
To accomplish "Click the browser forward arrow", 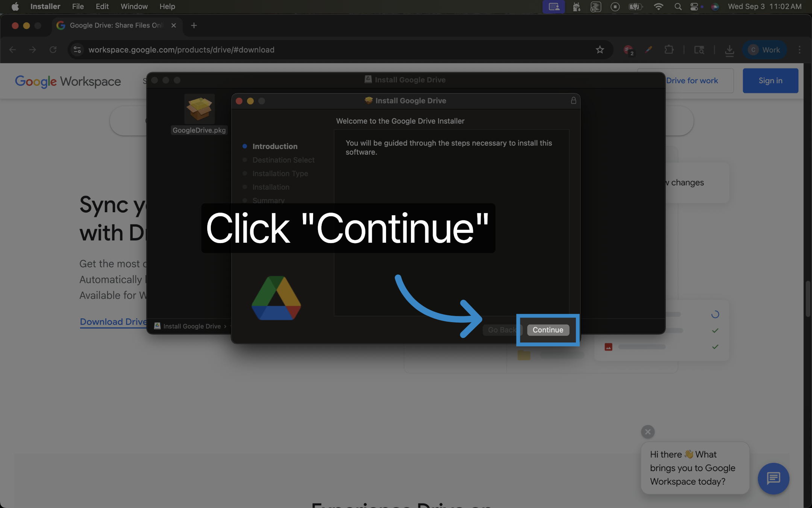I will coord(33,50).
